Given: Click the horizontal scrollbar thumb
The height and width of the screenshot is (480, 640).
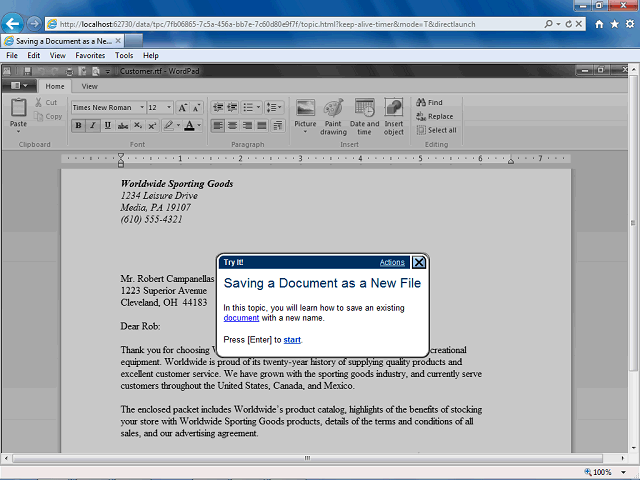Looking at the screenshot, I should [x=307, y=458].
